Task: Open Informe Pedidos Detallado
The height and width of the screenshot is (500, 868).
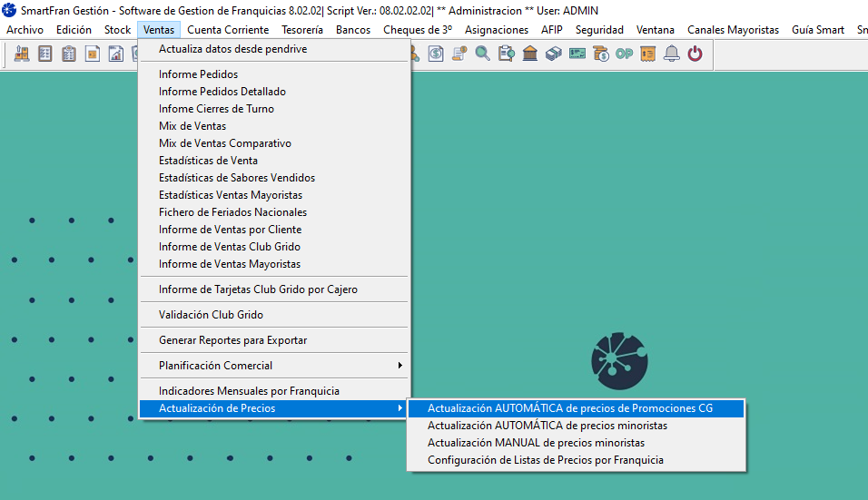Action: tap(222, 92)
